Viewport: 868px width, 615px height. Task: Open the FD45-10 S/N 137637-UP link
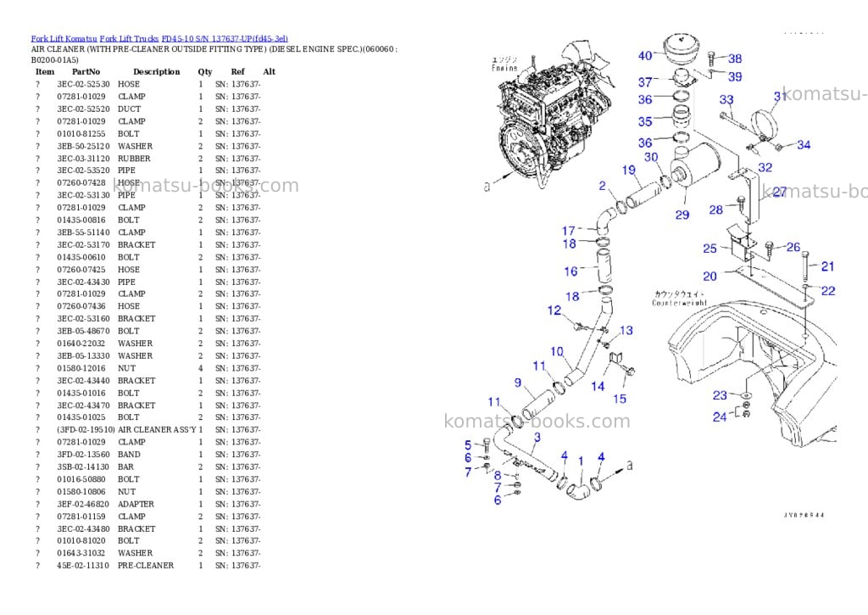click(225, 38)
